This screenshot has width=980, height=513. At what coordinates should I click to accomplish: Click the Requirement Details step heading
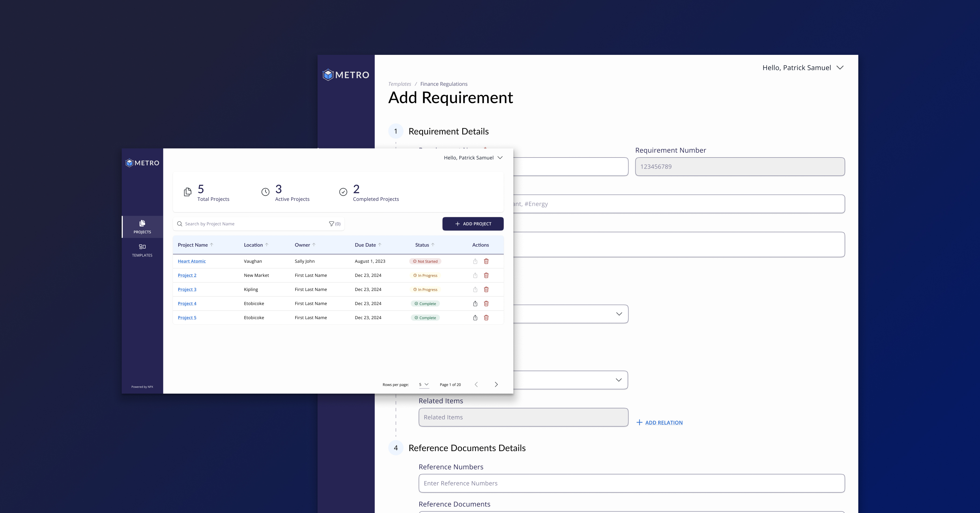[x=449, y=131]
